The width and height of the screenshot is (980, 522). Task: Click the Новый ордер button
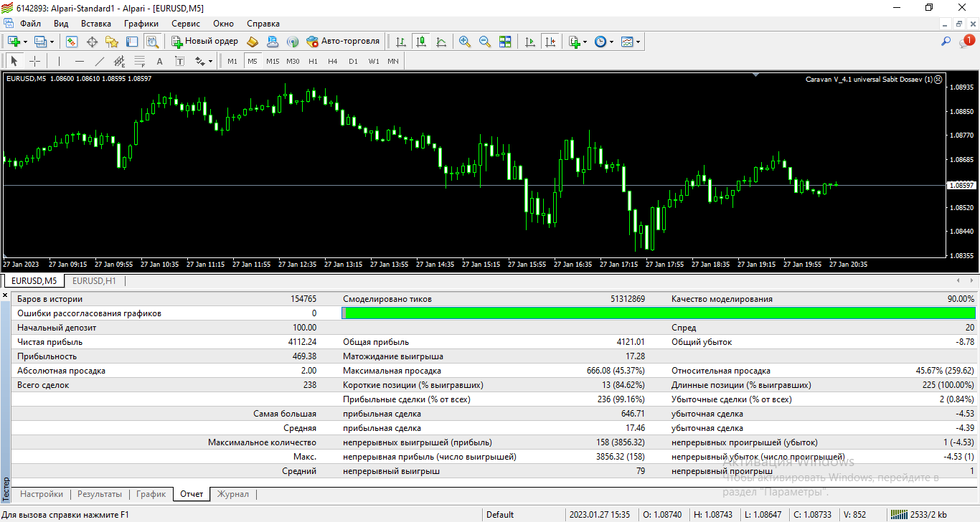click(205, 42)
